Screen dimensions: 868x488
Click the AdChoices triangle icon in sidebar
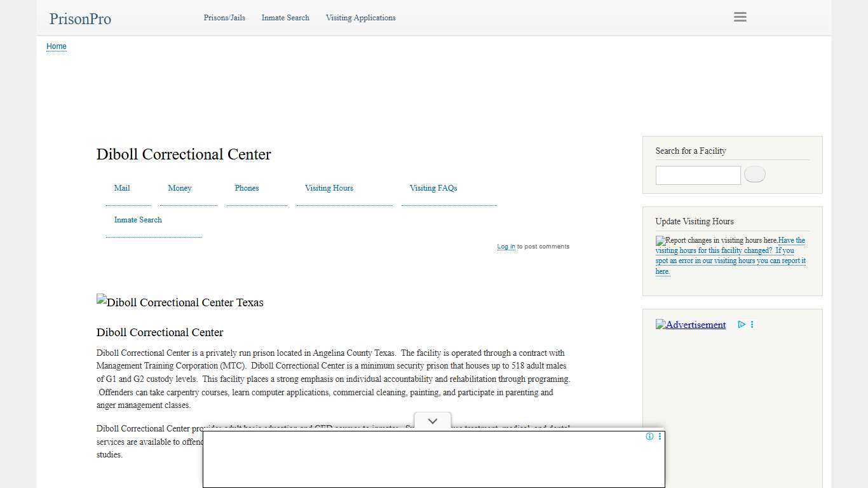[741, 325]
